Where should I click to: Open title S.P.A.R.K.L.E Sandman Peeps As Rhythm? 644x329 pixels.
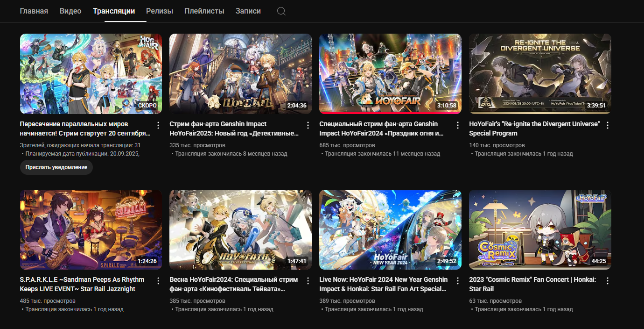pyautogui.click(x=82, y=284)
